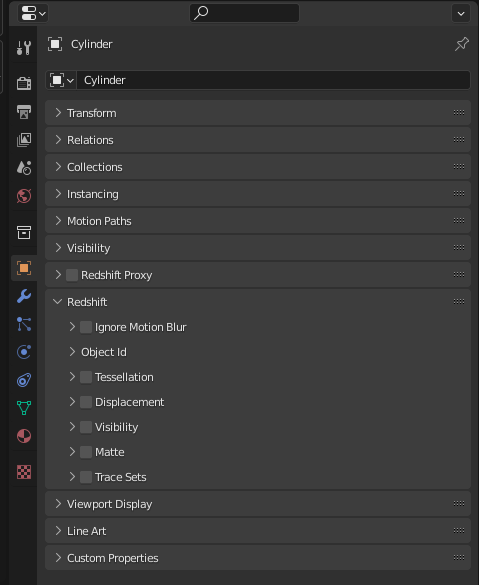Enable the Tessellation checkbox

click(86, 377)
